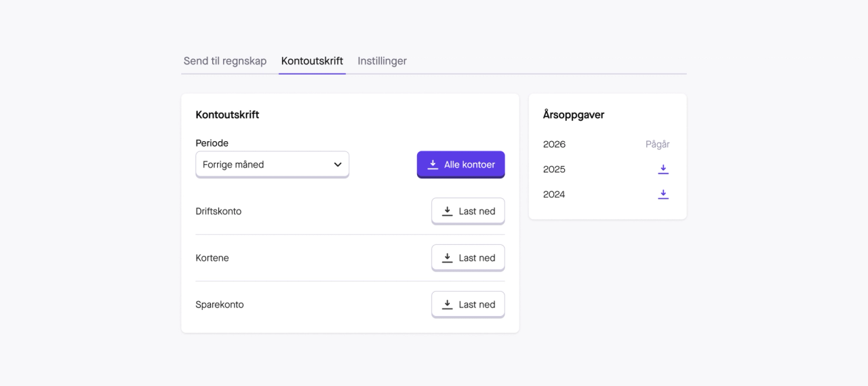
Task: Click Last ned for Driftskonto
Action: 468,211
